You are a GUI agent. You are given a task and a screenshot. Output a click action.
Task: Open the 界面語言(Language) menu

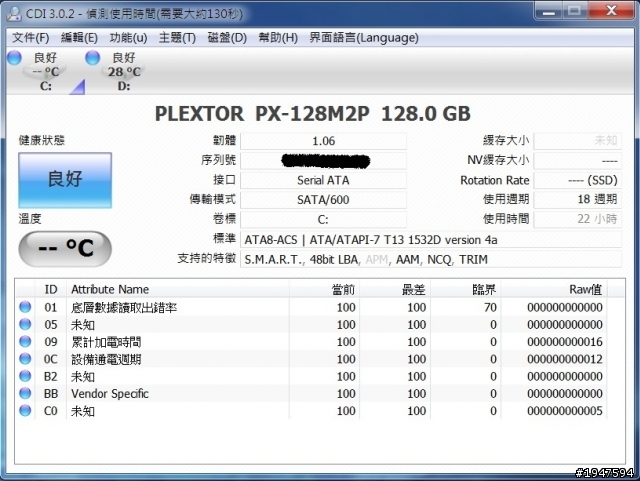pos(364,38)
